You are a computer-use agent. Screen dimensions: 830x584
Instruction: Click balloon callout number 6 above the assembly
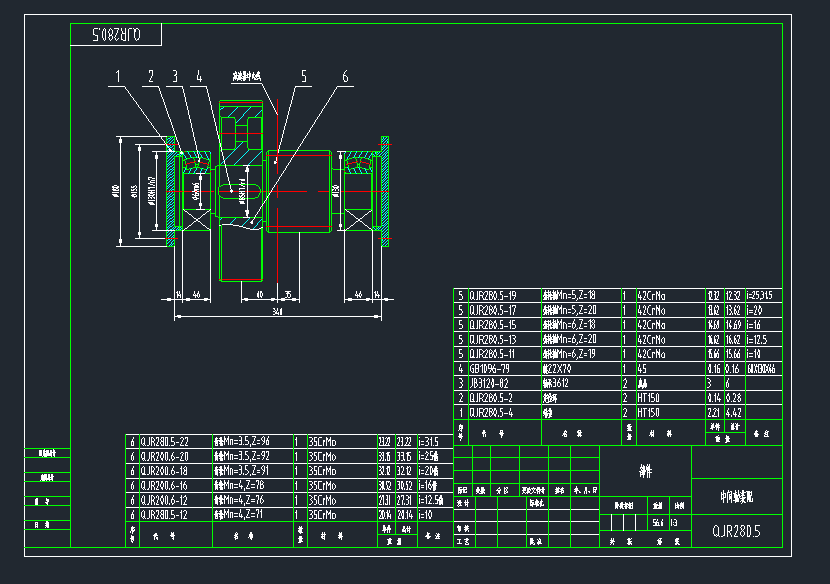(x=345, y=77)
